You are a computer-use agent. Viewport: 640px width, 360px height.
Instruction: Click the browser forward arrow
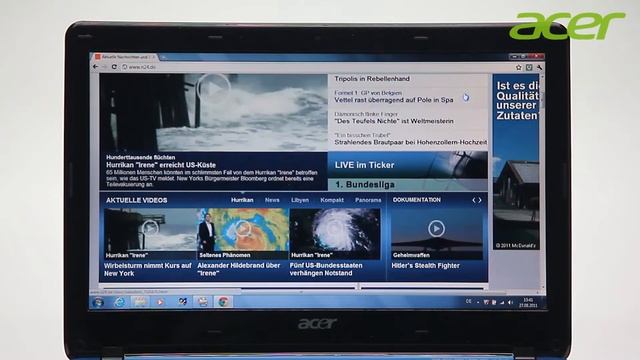104,67
